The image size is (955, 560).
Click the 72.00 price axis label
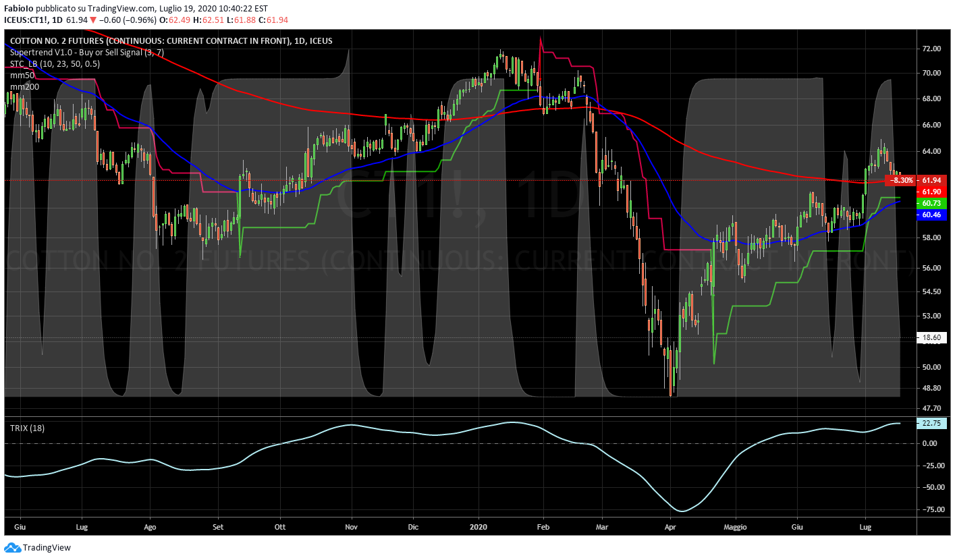tap(932, 49)
